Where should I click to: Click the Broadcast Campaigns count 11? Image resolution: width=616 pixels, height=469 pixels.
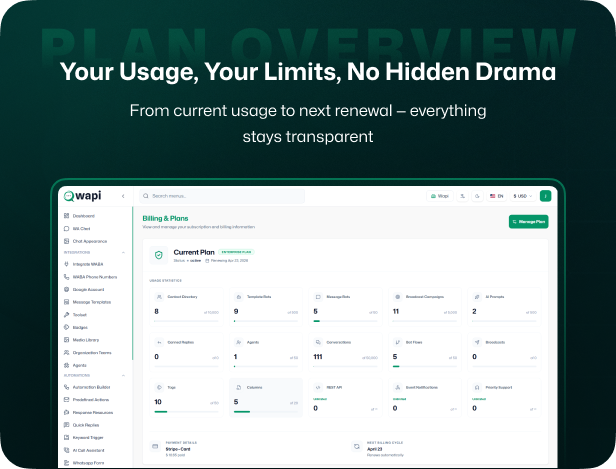pyautogui.click(x=396, y=311)
